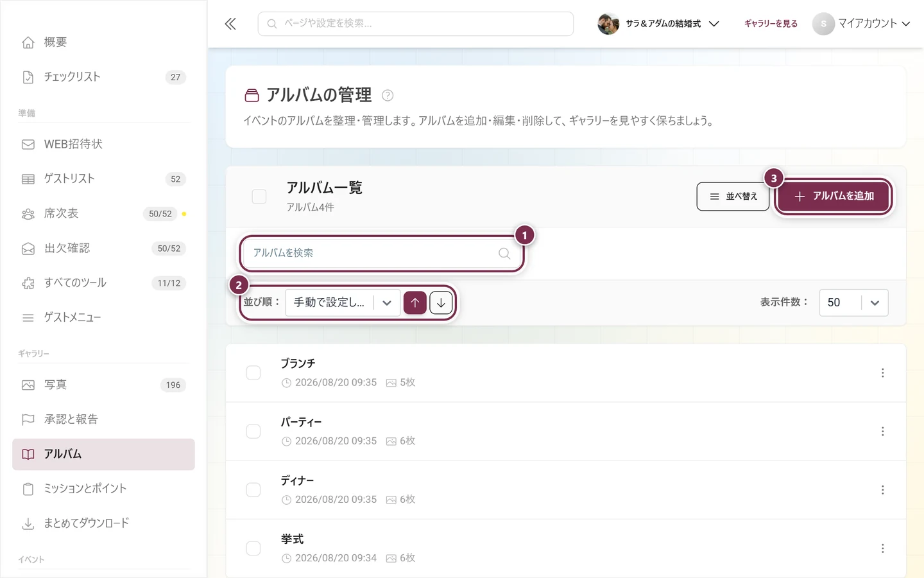This screenshot has height=578, width=924.
Task: Click the help question mark beside アルバムの管理
Action: coord(388,96)
